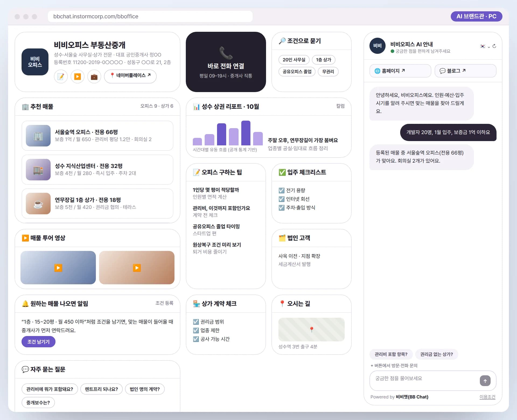Toggle the 전기 용량 checkbox

pos(281,190)
